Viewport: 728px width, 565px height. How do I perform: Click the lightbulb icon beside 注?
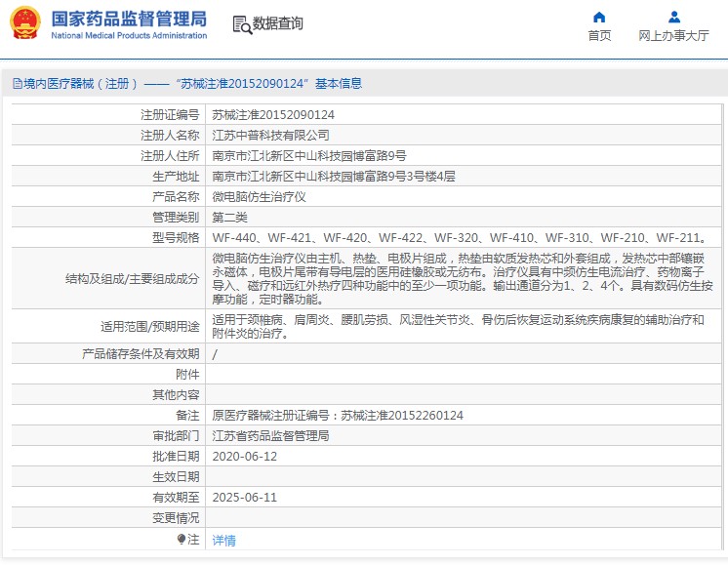coord(182,539)
